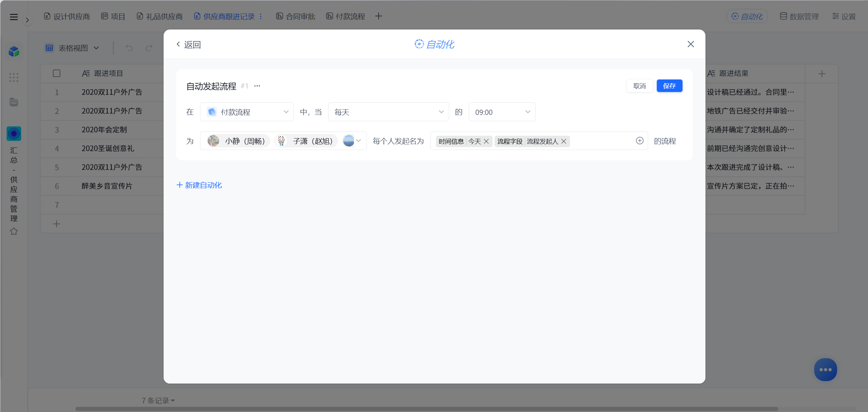Viewport: 868px width, 412px height.
Task: Click the undo arrow icon
Action: [x=129, y=48]
